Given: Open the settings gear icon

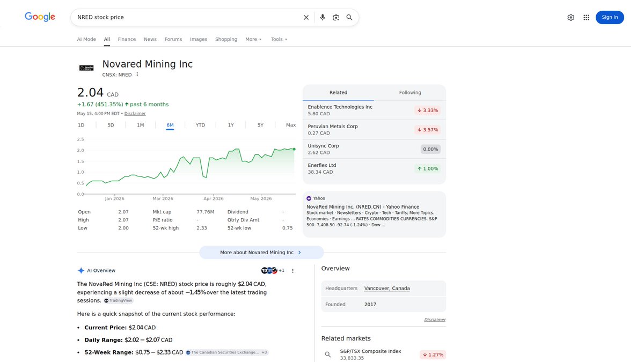Looking at the screenshot, I should point(570,17).
